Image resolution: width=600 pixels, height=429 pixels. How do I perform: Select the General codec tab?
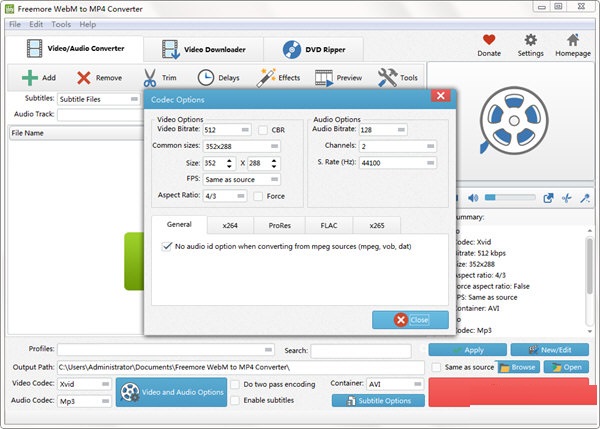[x=179, y=225]
